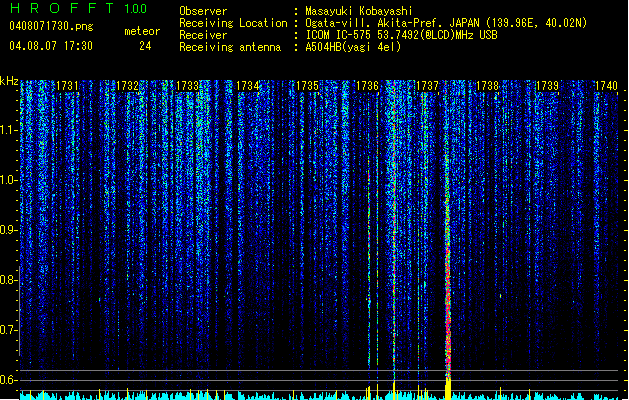Click the date stamp 04.08.07 17:30
Image resolution: width=629 pixels, height=400 pixels.
51,46
